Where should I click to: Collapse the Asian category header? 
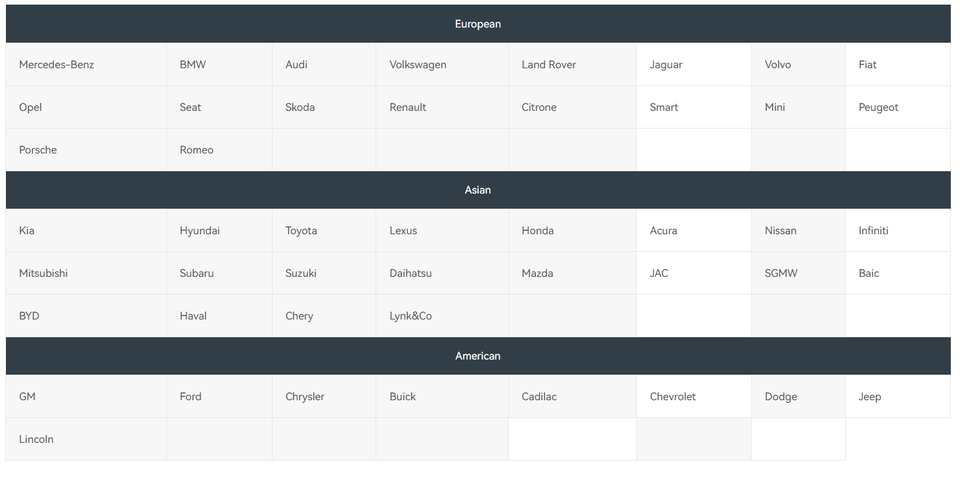pyautogui.click(x=478, y=190)
